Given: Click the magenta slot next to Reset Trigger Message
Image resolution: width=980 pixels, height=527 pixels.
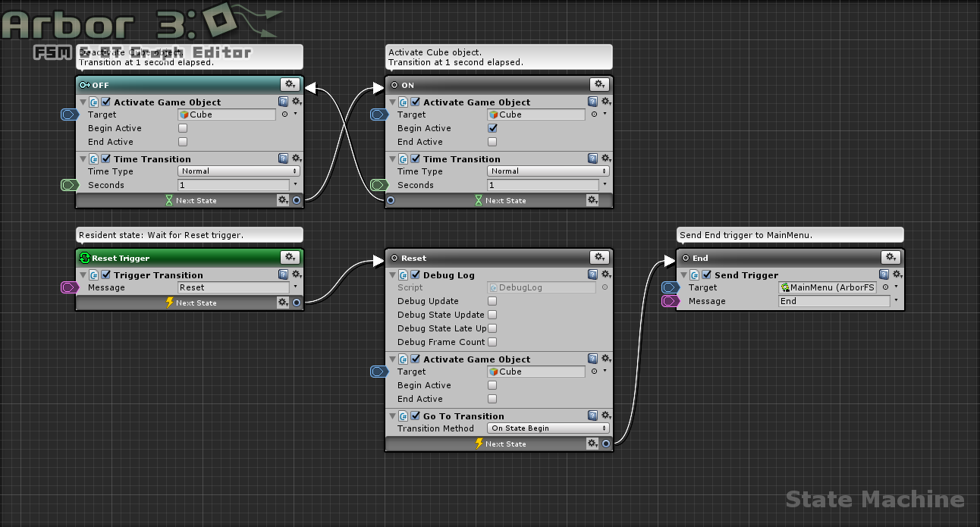Looking at the screenshot, I should point(69,287).
